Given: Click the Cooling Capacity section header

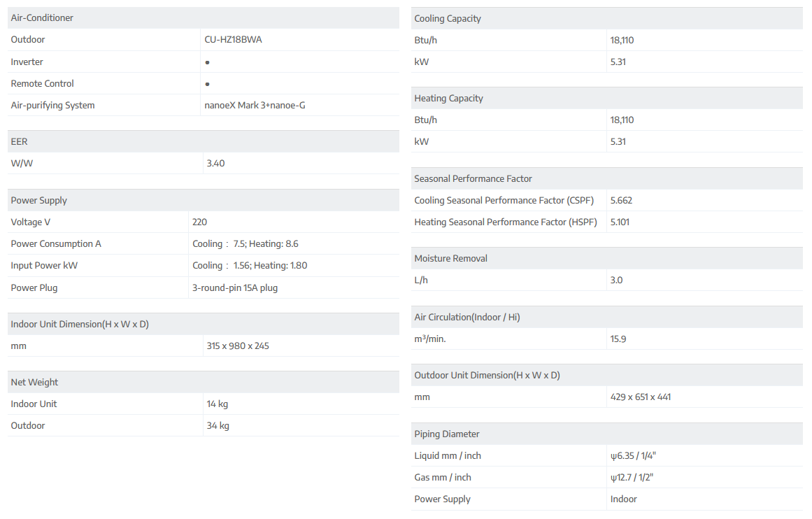Looking at the screenshot, I should pos(448,18).
